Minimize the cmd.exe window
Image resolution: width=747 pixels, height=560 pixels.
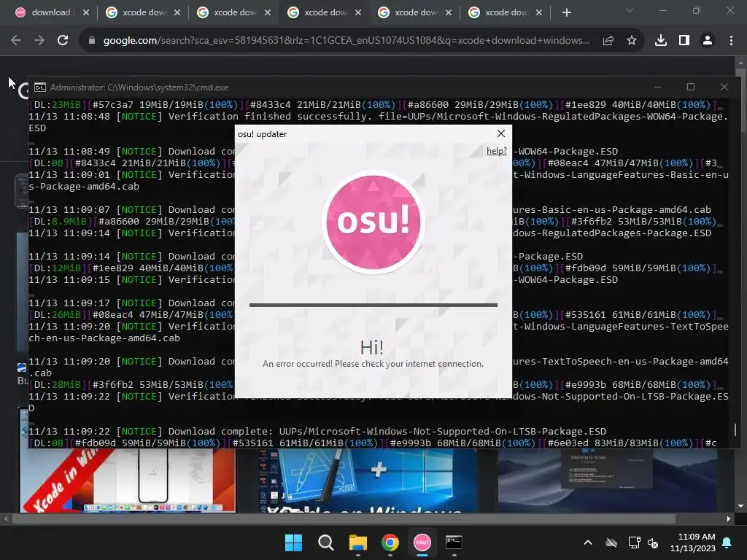(x=658, y=87)
